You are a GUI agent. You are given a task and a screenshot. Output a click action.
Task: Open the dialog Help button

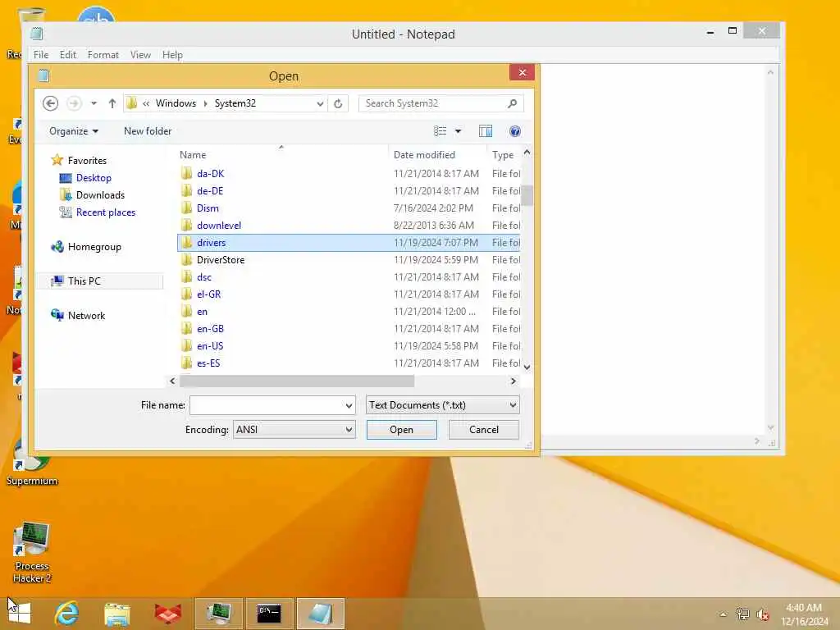[x=515, y=131]
